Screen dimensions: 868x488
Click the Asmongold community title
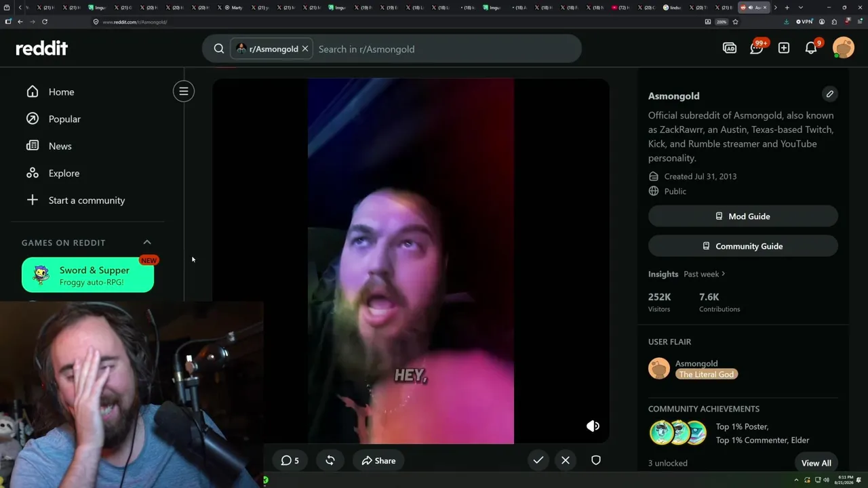[x=673, y=96]
